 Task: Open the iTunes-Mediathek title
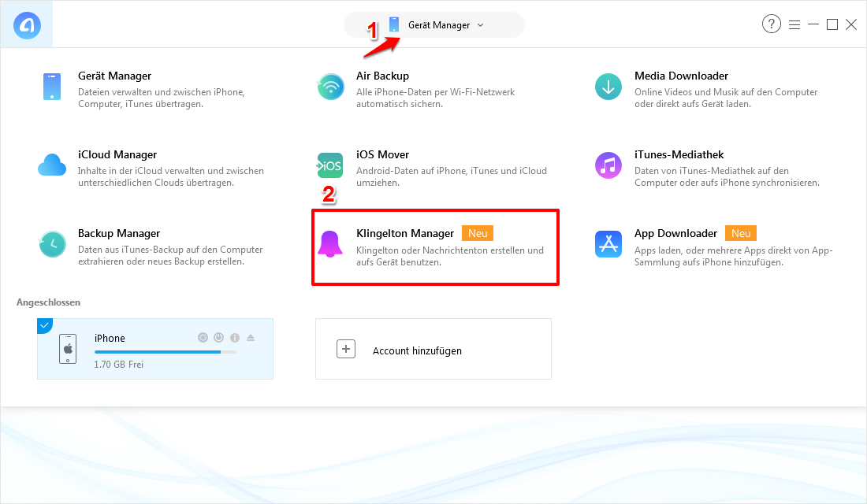click(679, 154)
